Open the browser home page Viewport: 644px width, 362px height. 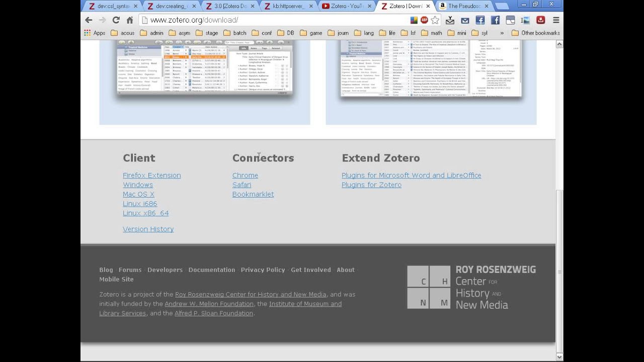(129, 20)
